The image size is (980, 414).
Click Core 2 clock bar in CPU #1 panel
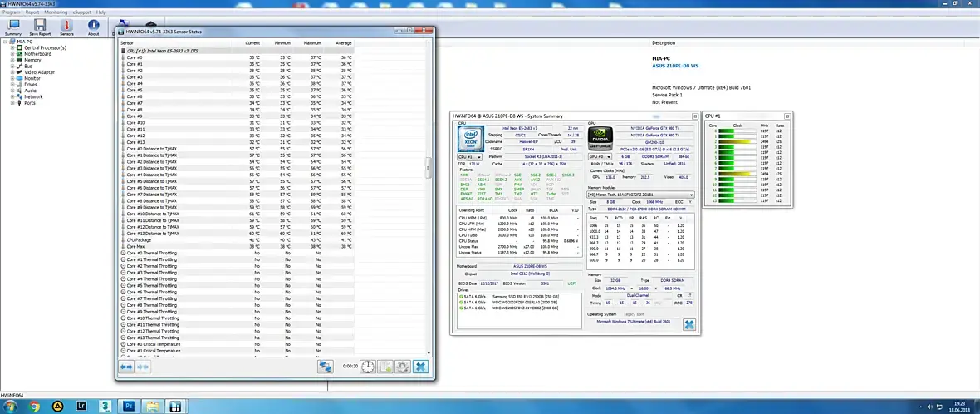pos(737,142)
